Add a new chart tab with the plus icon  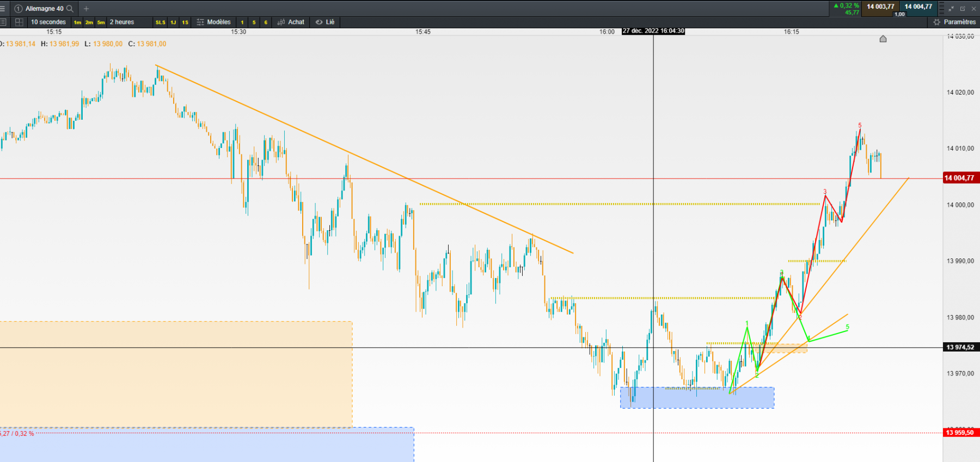pos(86,9)
